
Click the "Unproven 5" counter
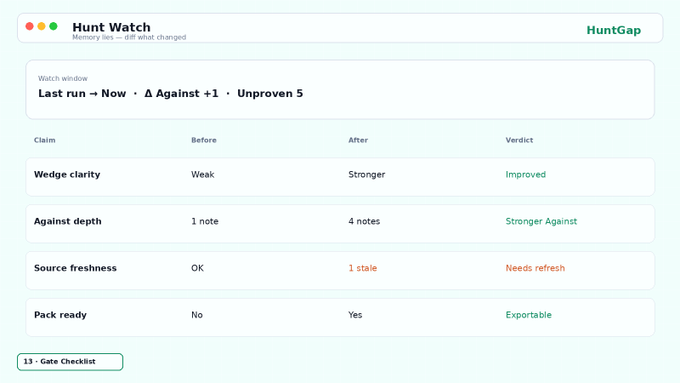click(270, 94)
